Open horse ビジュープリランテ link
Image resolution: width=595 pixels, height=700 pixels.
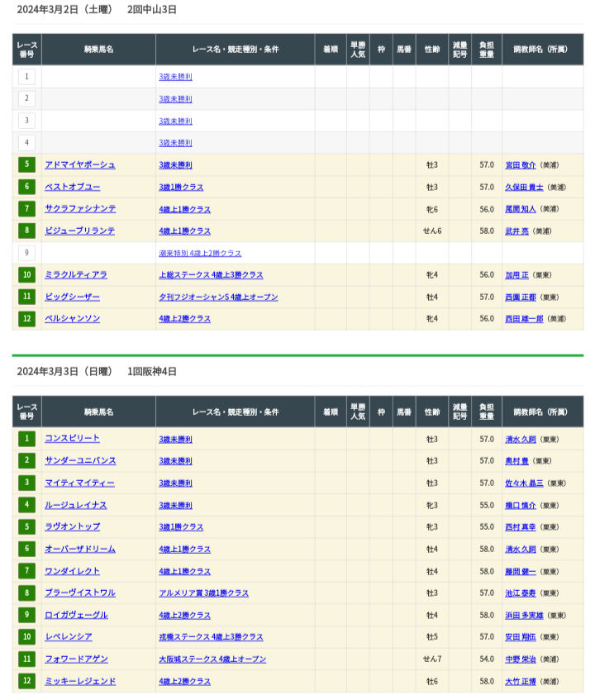point(80,231)
